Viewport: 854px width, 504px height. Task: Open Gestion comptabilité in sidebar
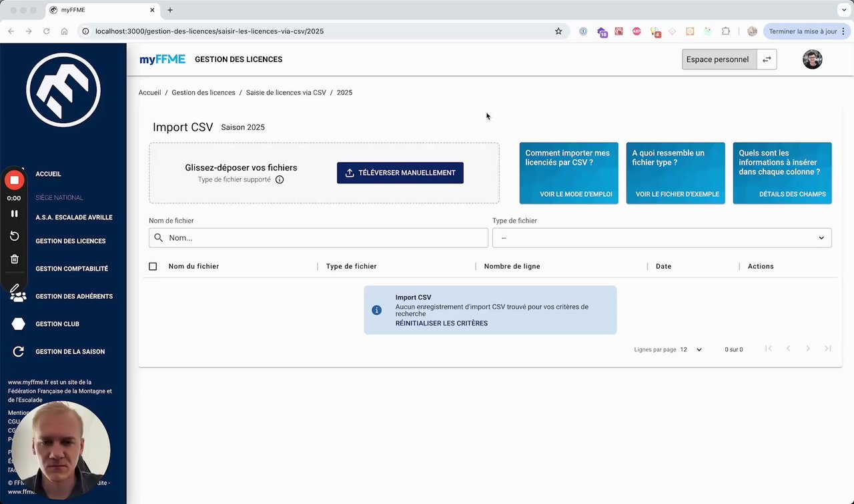tap(72, 269)
